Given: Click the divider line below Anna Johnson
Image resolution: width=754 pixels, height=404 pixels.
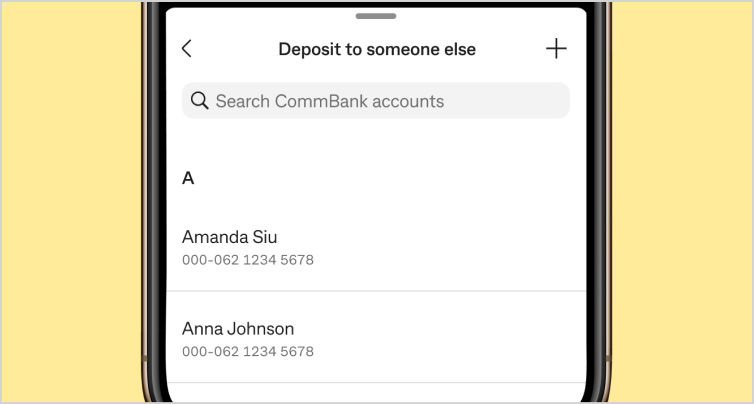Looking at the screenshot, I should (376, 383).
